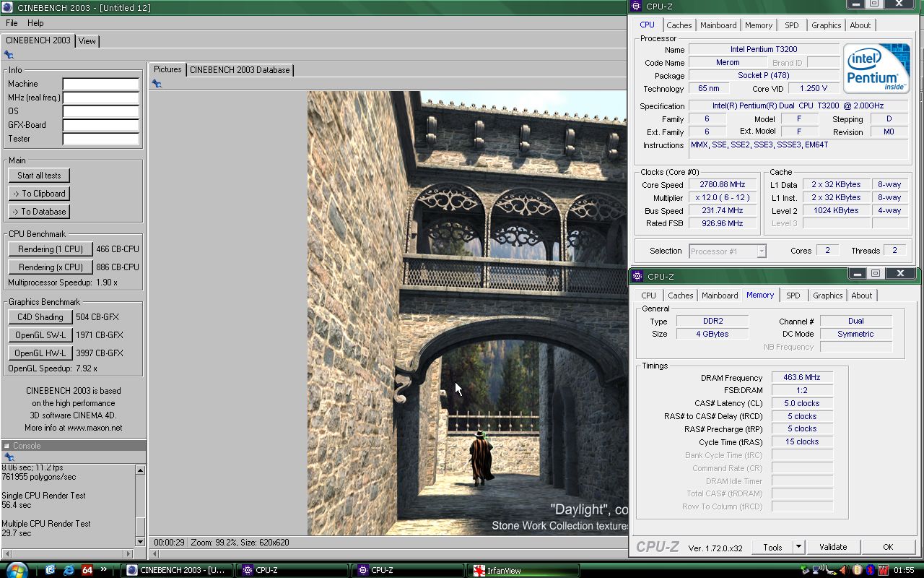Run Rendering (1 CPU) benchmark

51,249
